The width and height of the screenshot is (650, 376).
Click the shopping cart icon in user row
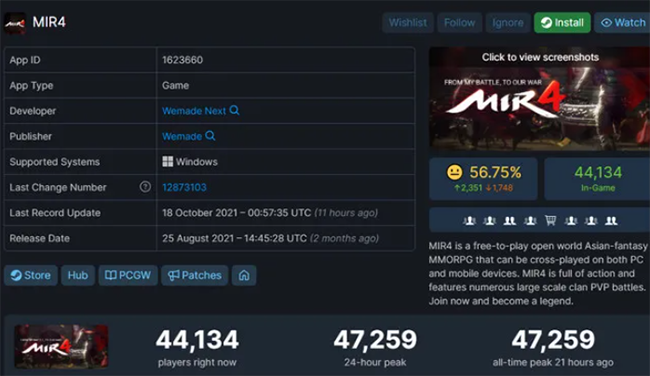[x=551, y=220]
